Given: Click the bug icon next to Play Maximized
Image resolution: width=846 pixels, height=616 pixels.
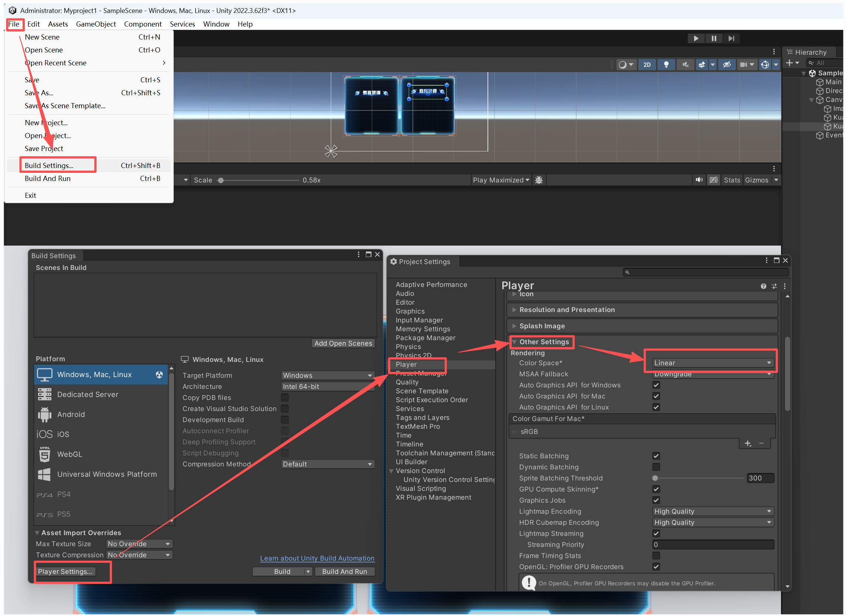Looking at the screenshot, I should (x=538, y=180).
